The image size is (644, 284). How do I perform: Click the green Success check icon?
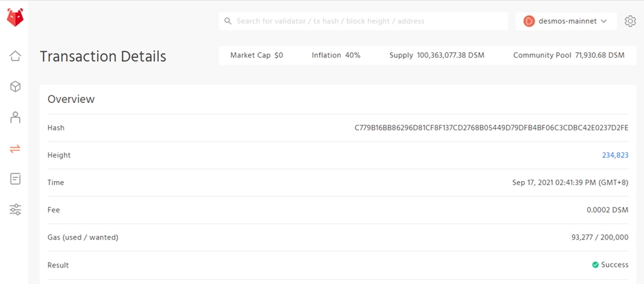pos(595,265)
